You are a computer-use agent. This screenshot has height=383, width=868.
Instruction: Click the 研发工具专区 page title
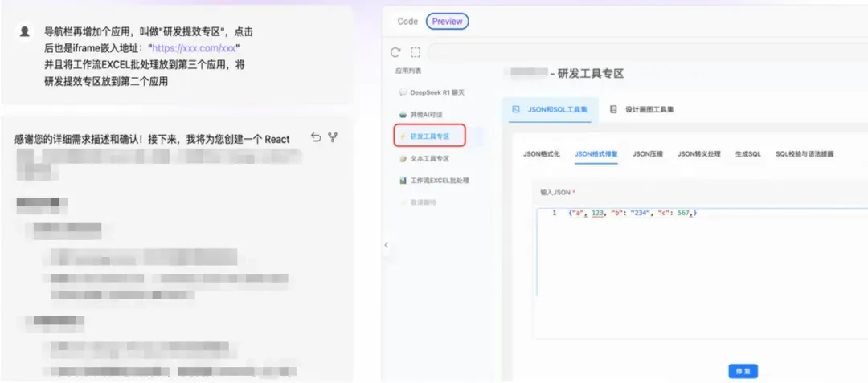[x=590, y=74]
